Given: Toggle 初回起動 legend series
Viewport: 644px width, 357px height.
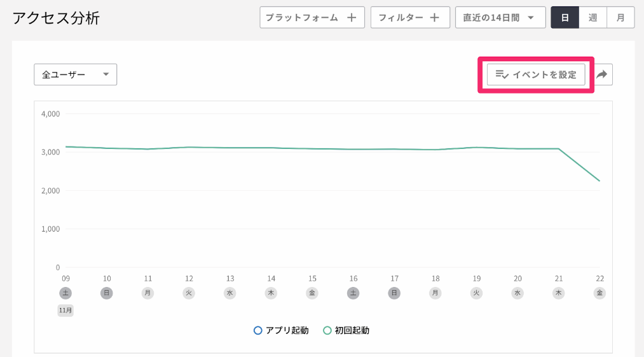Looking at the screenshot, I should click(x=346, y=330).
